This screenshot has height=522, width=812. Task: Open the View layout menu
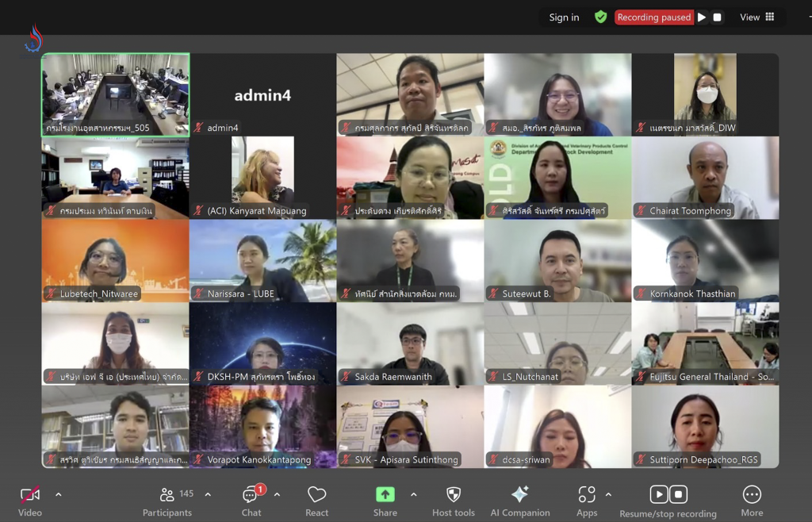[756, 17]
